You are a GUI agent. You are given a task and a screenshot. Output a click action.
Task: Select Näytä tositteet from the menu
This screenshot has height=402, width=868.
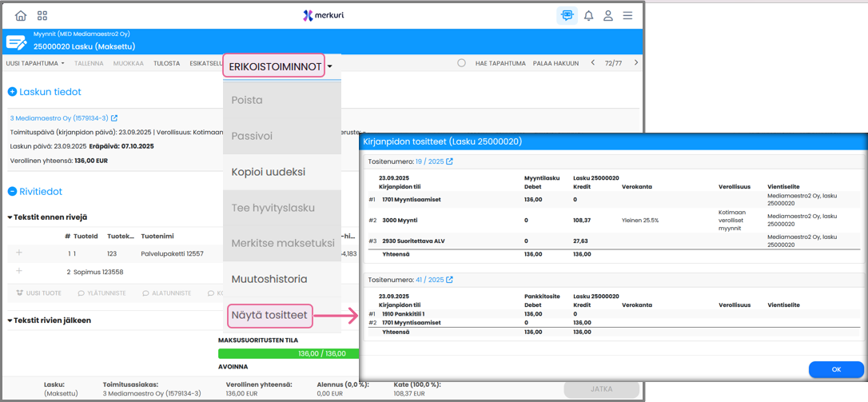(x=269, y=316)
